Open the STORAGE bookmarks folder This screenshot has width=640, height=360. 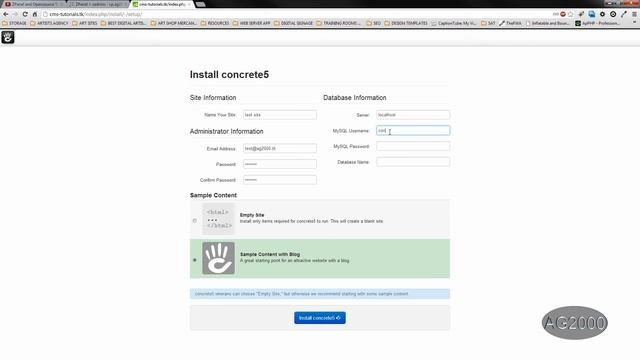15,23
